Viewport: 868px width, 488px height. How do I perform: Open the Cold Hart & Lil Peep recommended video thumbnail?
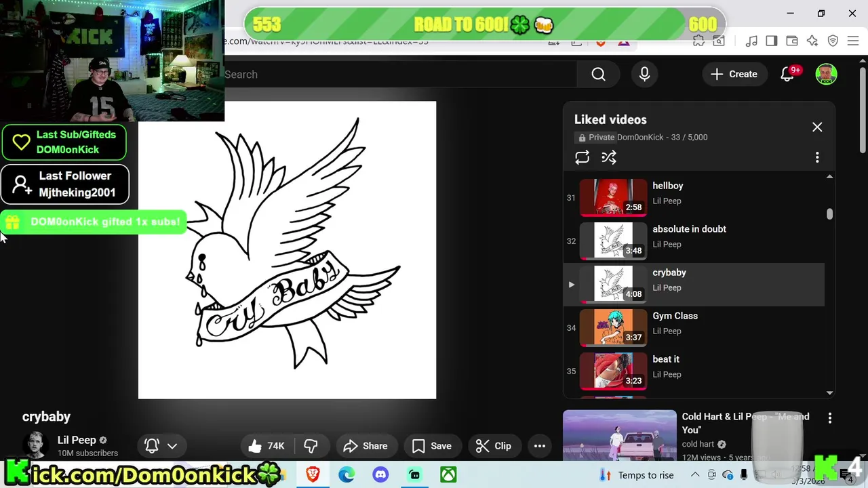(x=619, y=436)
